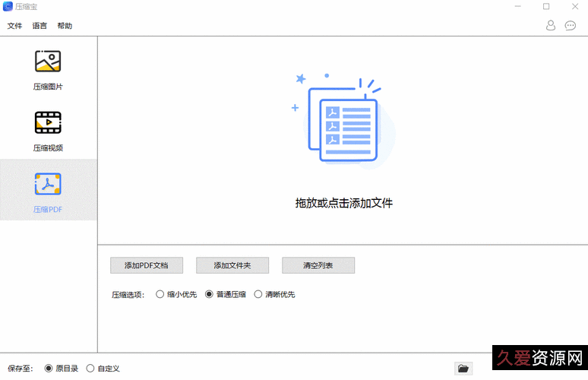Maximize the 压缩宝 window
Viewport: 588px width, 380px height.
tap(546, 6)
